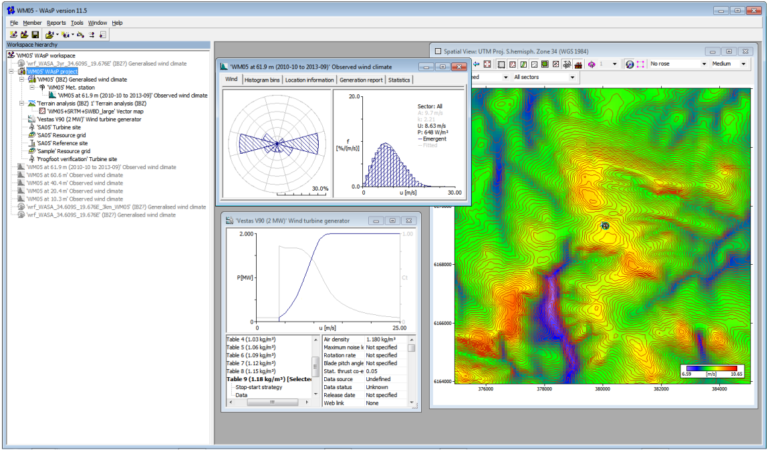Screen dimensions: 768x450
Task: Toggle the solid green resource grid icon
Action: pos(545,64)
